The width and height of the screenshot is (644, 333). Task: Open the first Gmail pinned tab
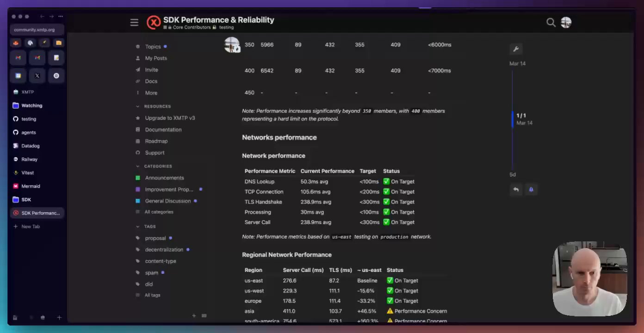(x=18, y=58)
